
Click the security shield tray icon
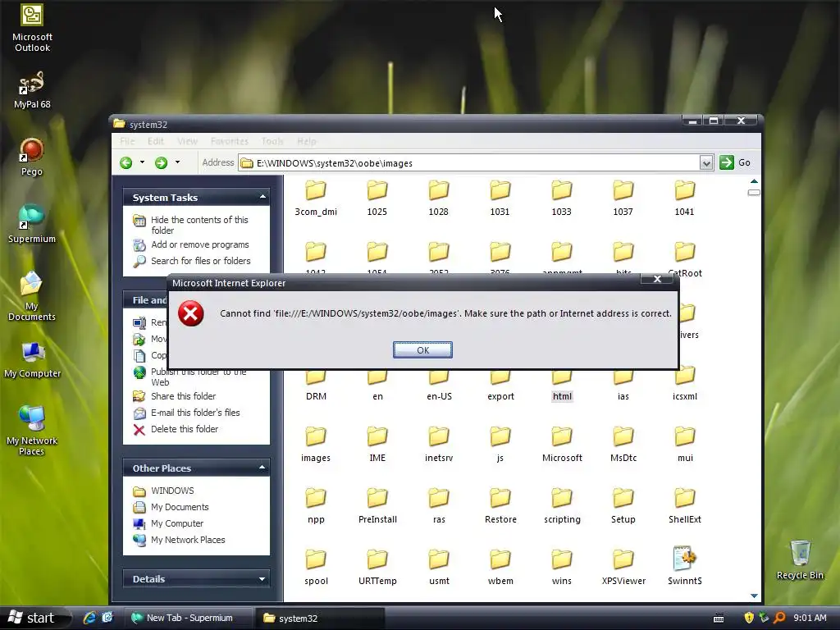point(749,618)
